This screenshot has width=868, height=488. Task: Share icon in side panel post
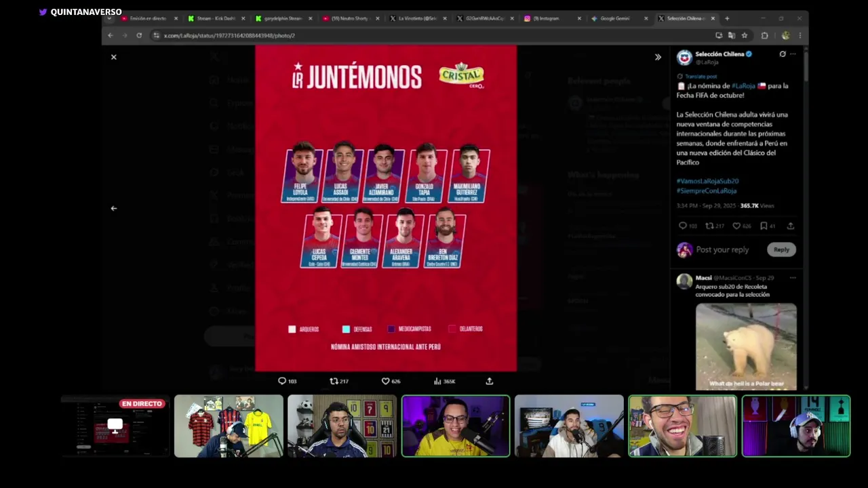pyautogui.click(x=790, y=226)
